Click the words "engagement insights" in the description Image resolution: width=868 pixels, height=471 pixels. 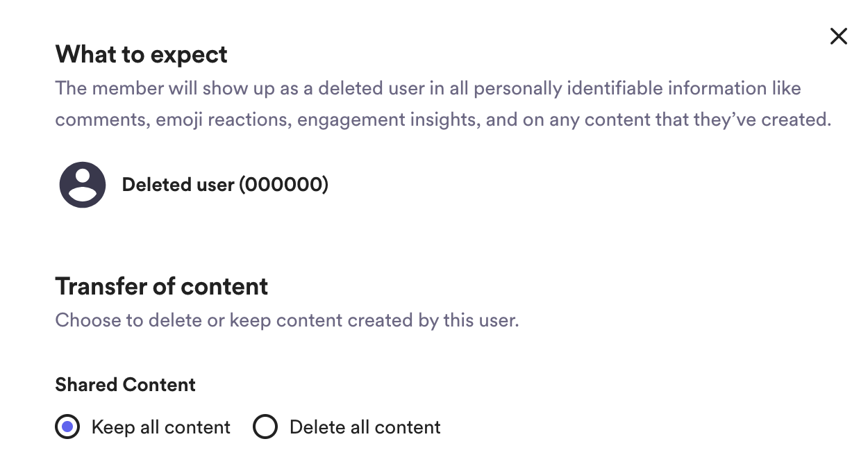tap(387, 119)
